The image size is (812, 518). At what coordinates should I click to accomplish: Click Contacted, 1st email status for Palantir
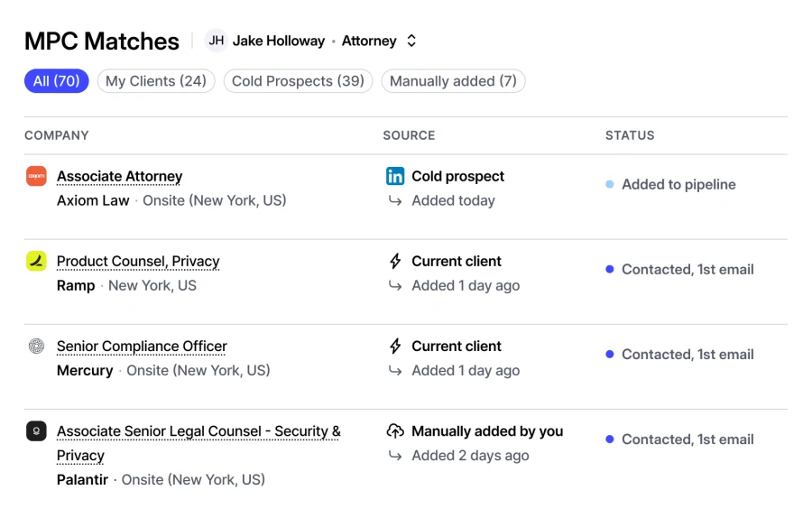pyautogui.click(x=679, y=439)
